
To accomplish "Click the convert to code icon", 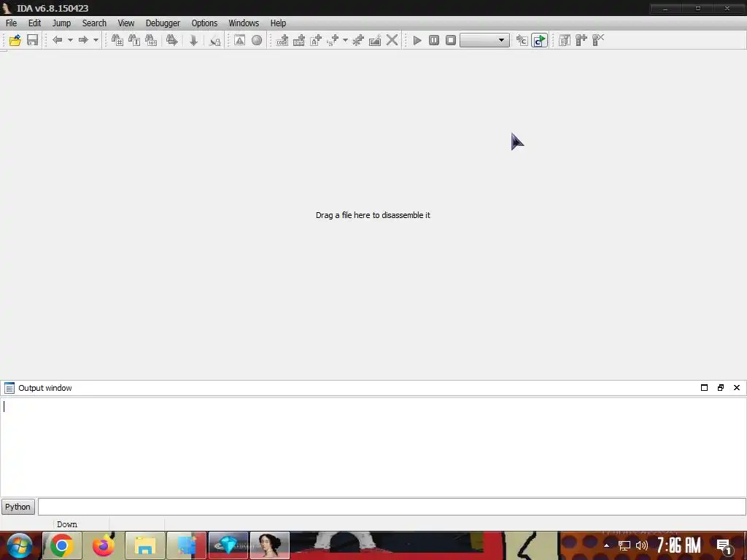I will point(282,41).
